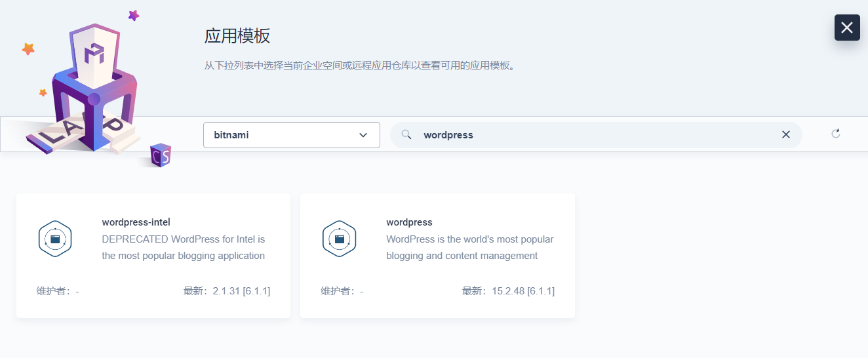
Task: Clear the wordpress search text
Action: pos(785,134)
